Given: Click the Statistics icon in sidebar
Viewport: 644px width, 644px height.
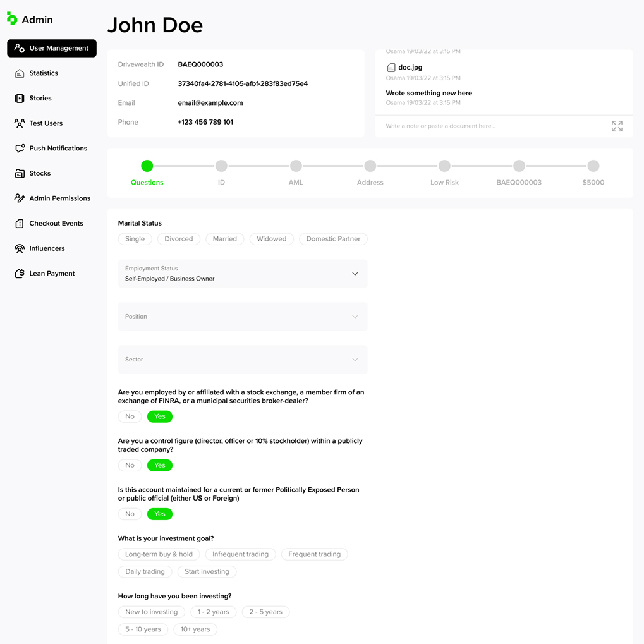Looking at the screenshot, I should [20, 73].
